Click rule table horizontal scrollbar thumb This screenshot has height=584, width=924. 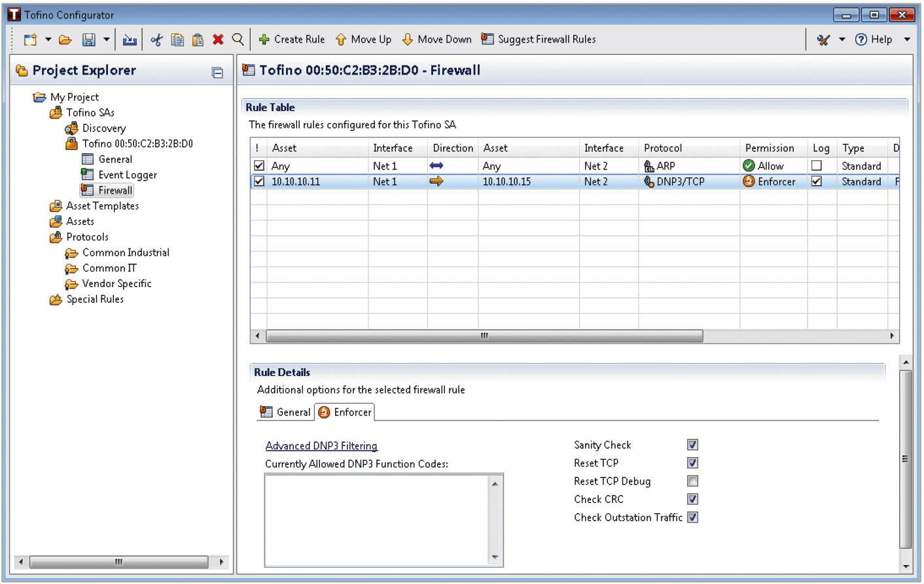click(x=484, y=336)
